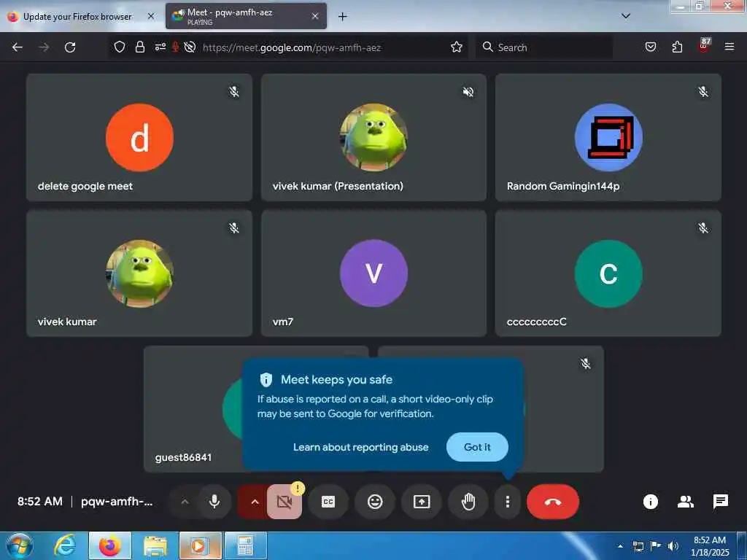Click the red extension icon with 87 badge

click(x=704, y=46)
